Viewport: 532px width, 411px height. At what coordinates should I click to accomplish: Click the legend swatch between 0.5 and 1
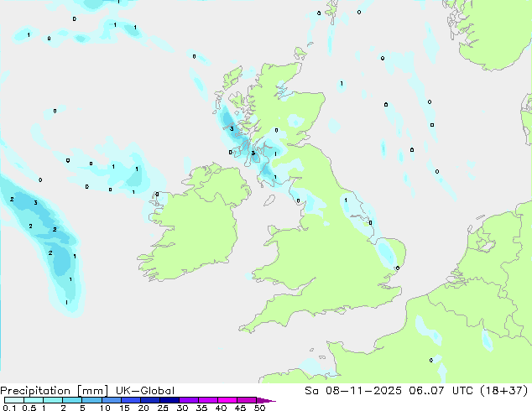tap(34, 400)
